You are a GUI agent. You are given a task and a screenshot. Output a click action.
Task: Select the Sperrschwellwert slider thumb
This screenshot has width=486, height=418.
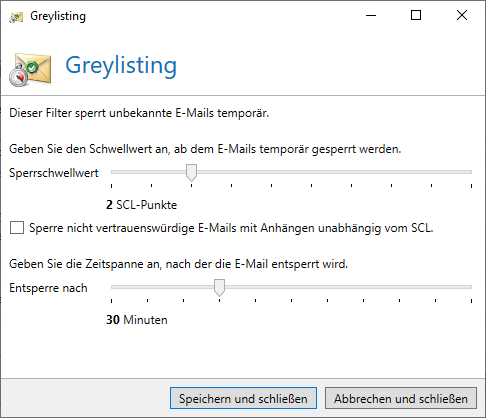point(191,173)
